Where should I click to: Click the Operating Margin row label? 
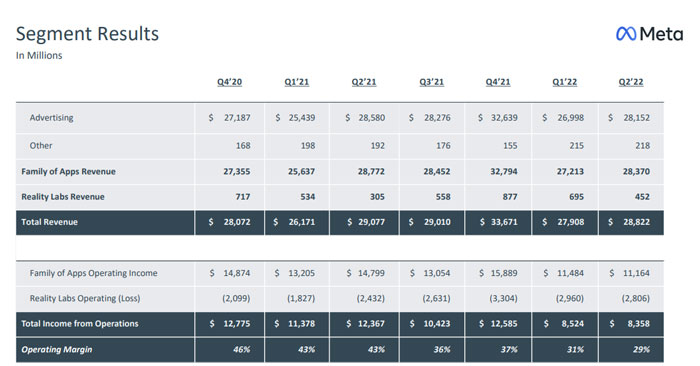tap(57, 349)
